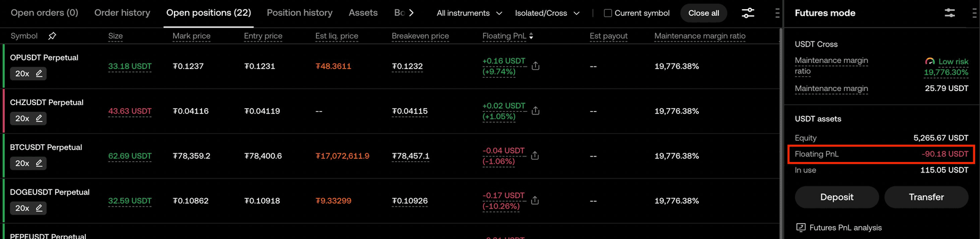980x239 pixels.
Task: Switch to Assets tab
Action: coord(363,13)
